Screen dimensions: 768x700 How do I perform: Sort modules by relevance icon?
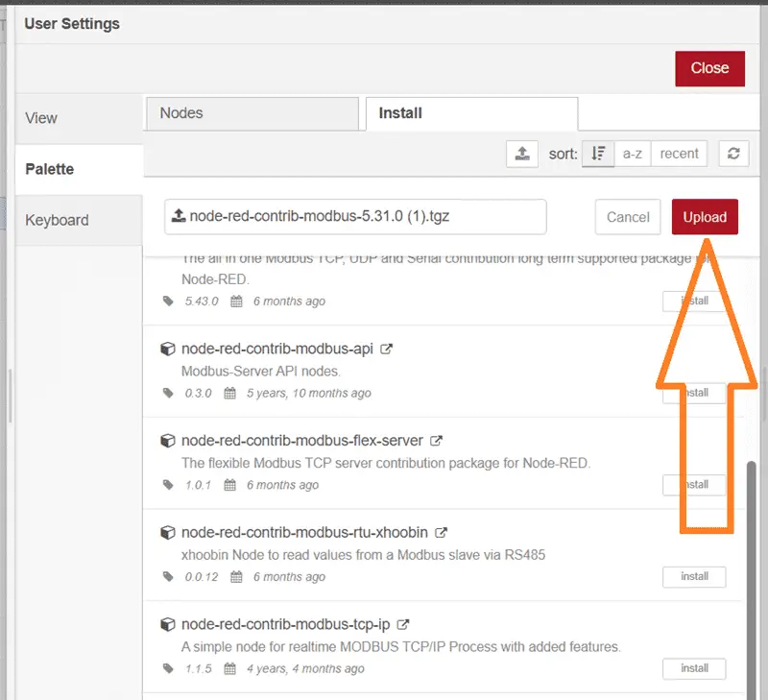click(598, 154)
